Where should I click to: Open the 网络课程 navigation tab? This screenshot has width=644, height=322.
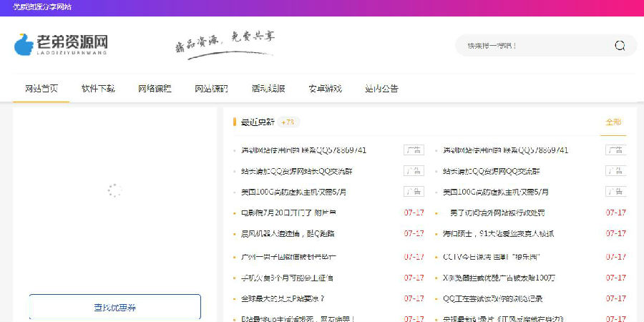point(155,89)
